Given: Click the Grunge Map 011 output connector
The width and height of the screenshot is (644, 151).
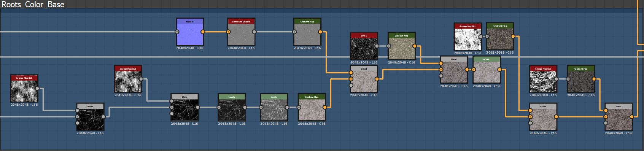Looking at the screenshot, I should point(557,79).
